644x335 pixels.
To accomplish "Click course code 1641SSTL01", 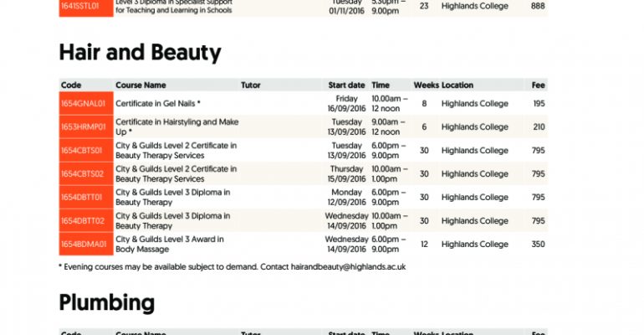I will coord(80,6).
